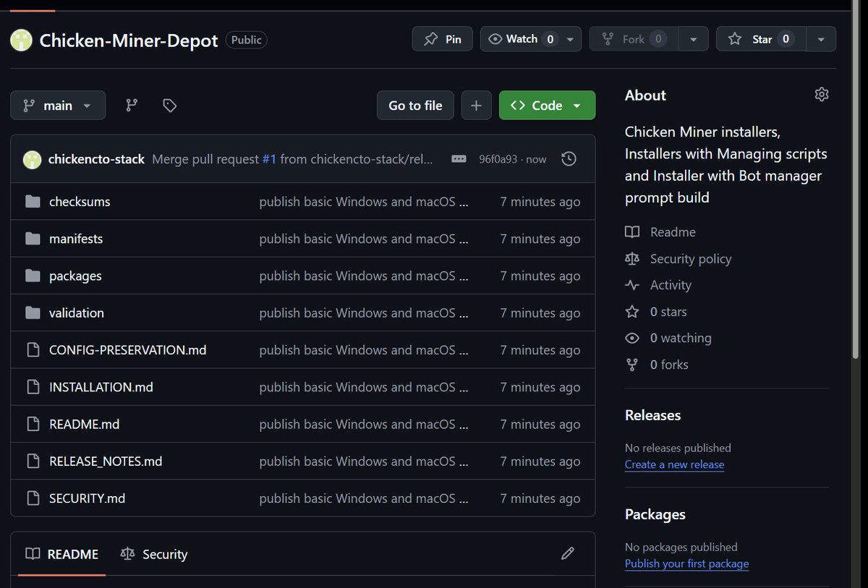The height and width of the screenshot is (588, 868).
Task: Open the 0 stars link
Action: 668,312
